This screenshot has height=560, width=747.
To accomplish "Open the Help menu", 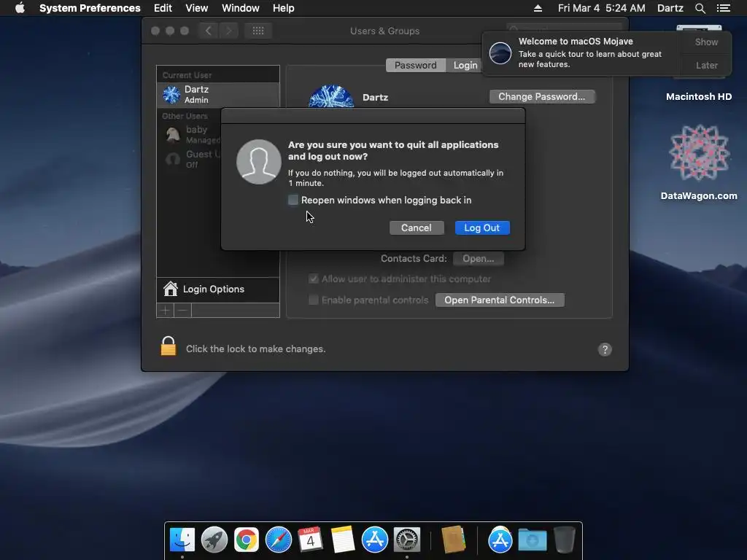I will tap(283, 8).
